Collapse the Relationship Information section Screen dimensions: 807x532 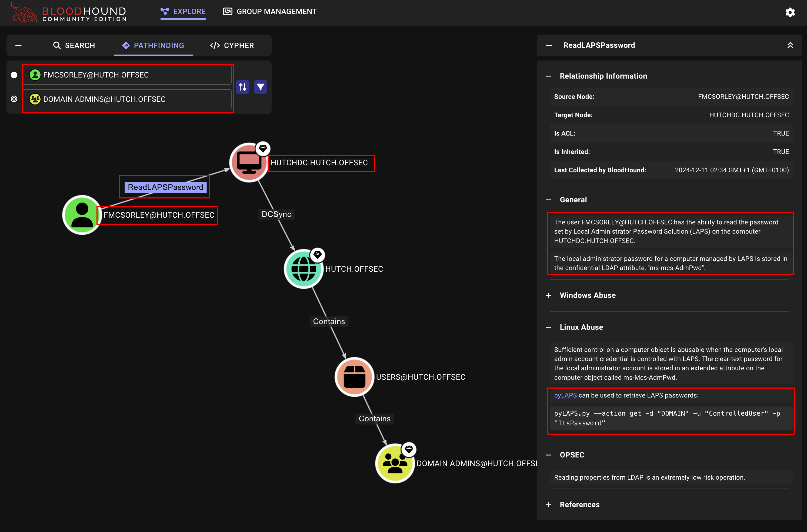point(548,76)
